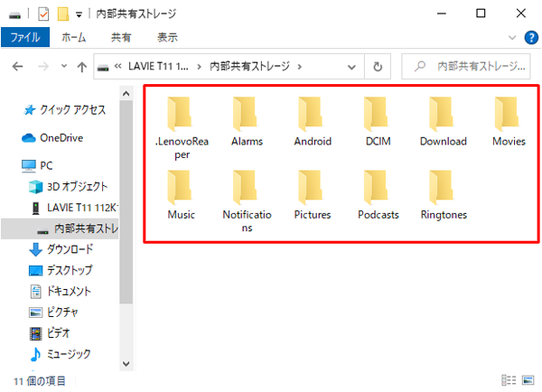
Task: Select the Pictures folder
Action: click(313, 195)
